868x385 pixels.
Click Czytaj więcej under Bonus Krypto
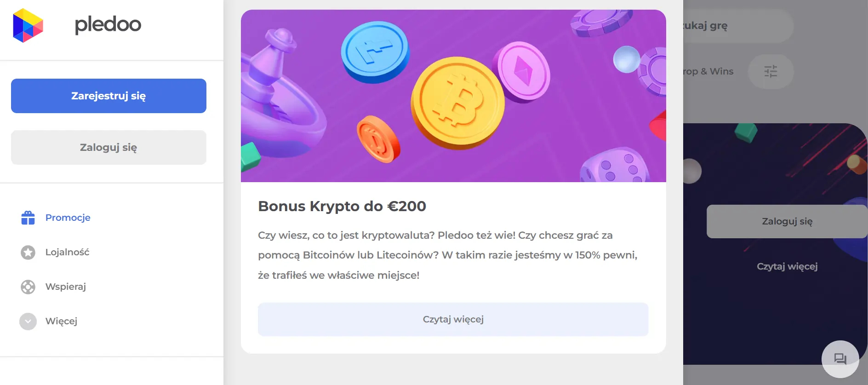[x=453, y=319]
